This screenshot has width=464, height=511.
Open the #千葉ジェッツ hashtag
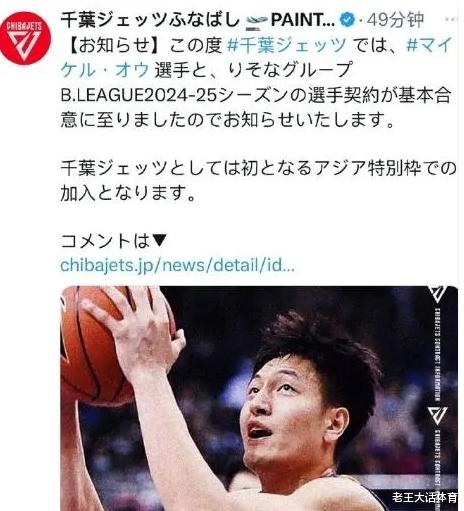tap(287, 45)
